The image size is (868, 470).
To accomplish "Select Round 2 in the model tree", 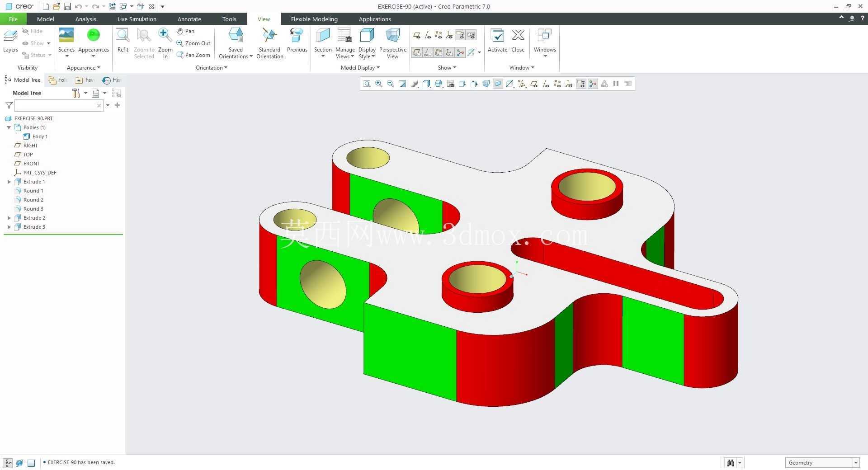I will (x=33, y=200).
